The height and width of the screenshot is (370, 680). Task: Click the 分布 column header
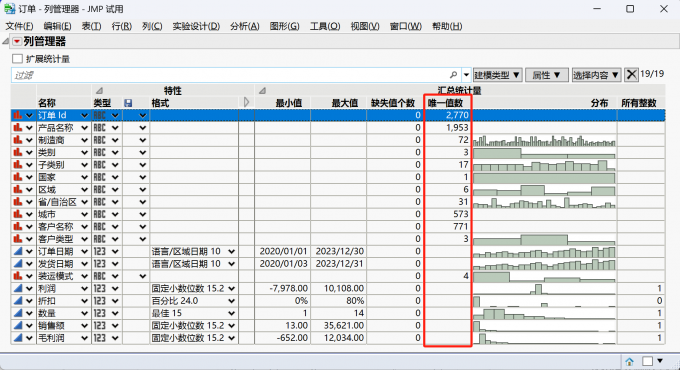[599, 103]
